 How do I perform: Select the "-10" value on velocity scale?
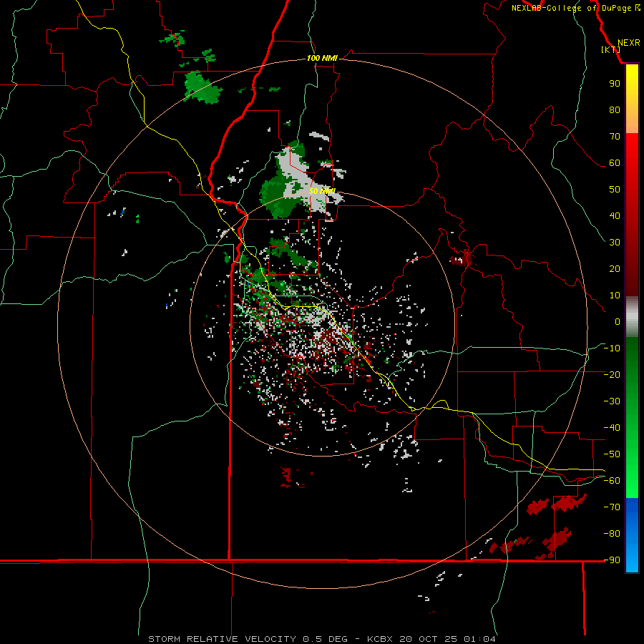pyautogui.click(x=612, y=348)
